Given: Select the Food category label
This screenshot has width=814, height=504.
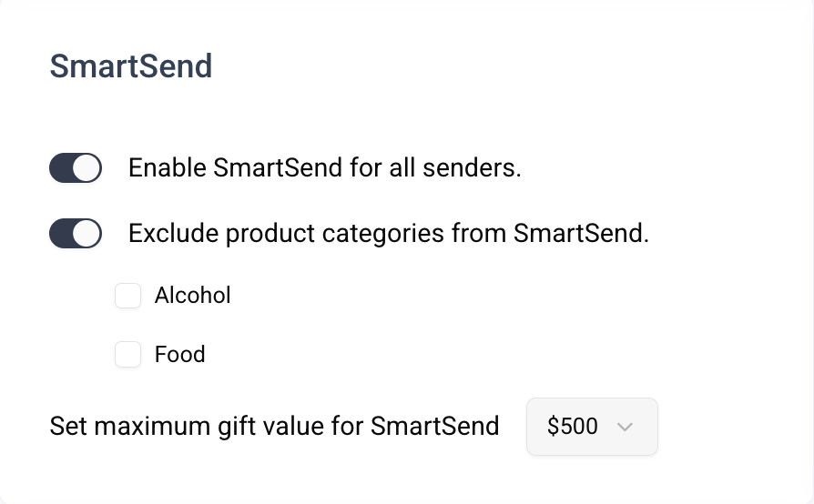Looking at the screenshot, I should point(179,355).
